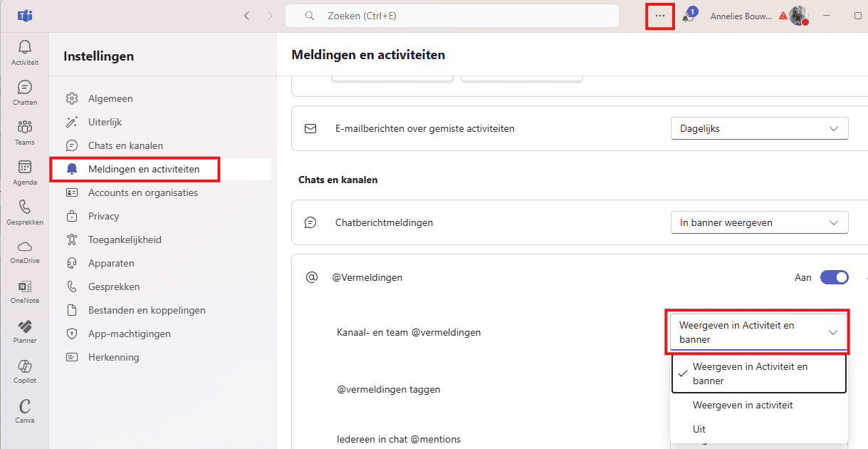The width and height of the screenshot is (868, 449).
Task: Launch OneDrive from the sidebar
Action: 25,252
